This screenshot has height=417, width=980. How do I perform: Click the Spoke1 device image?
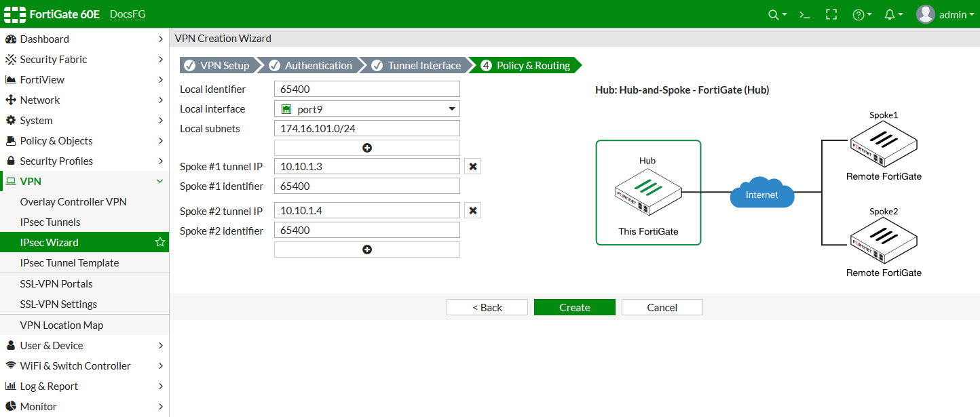(884, 145)
